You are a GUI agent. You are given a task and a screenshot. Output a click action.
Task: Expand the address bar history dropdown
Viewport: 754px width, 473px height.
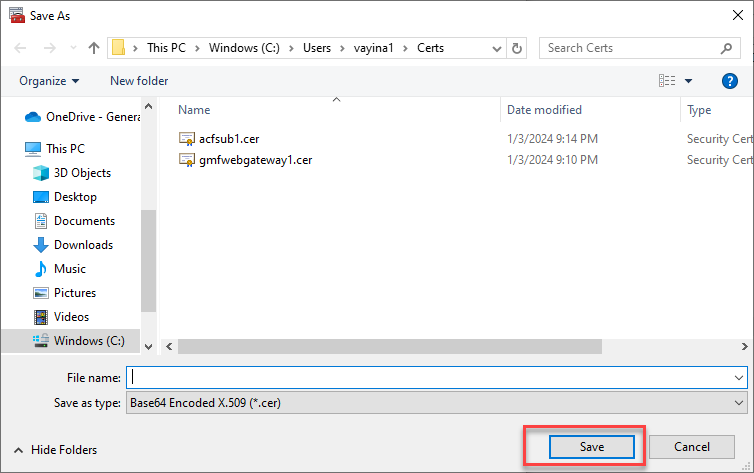click(x=497, y=49)
